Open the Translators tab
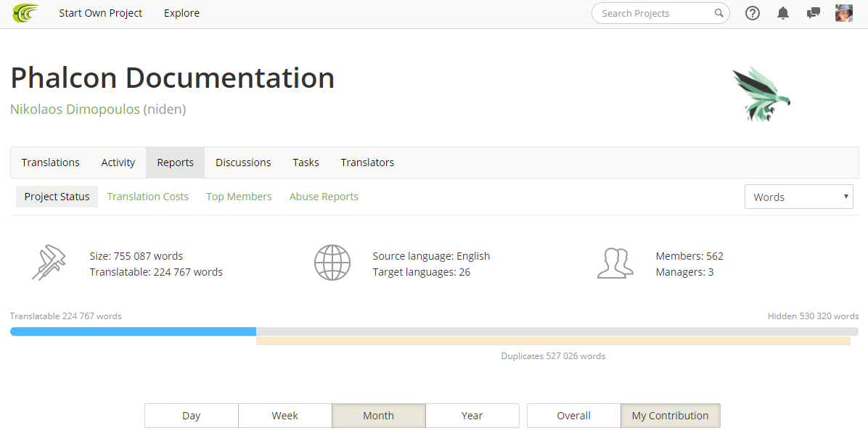 coord(367,163)
